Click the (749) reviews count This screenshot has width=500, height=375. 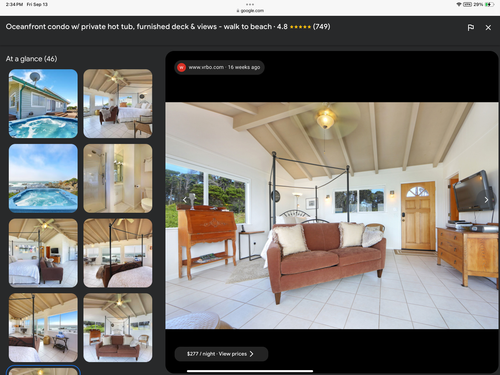coord(321,27)
